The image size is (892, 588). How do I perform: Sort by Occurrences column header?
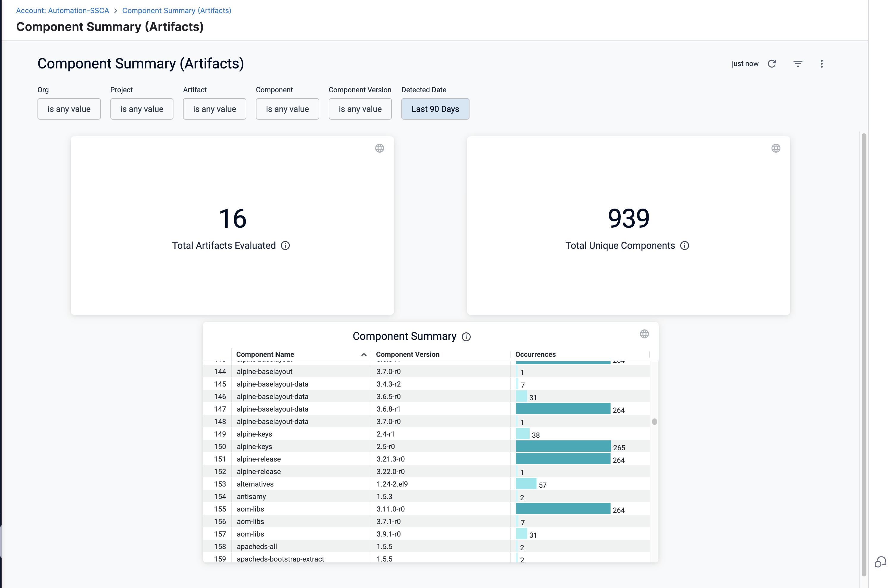[x=535, y=354]
